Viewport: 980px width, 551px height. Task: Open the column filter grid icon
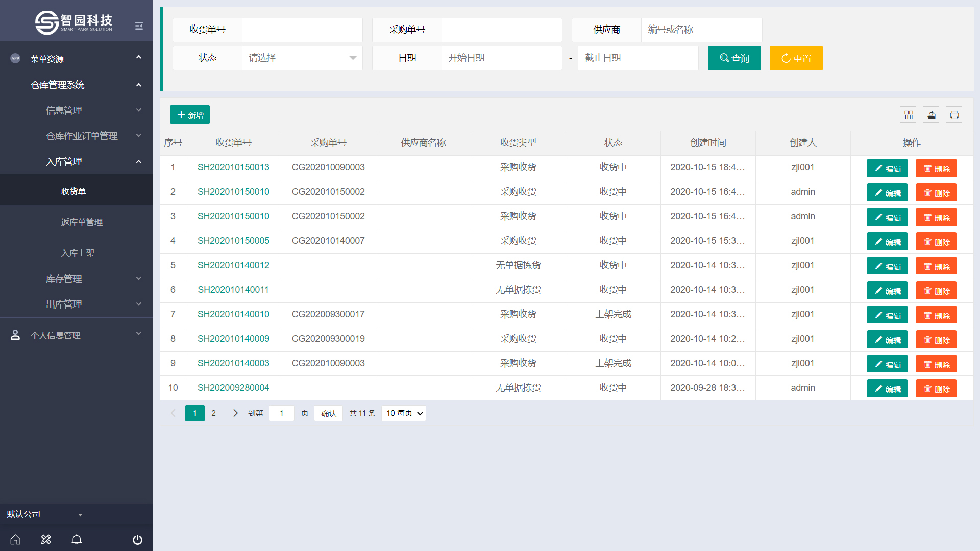pos(909,115)
